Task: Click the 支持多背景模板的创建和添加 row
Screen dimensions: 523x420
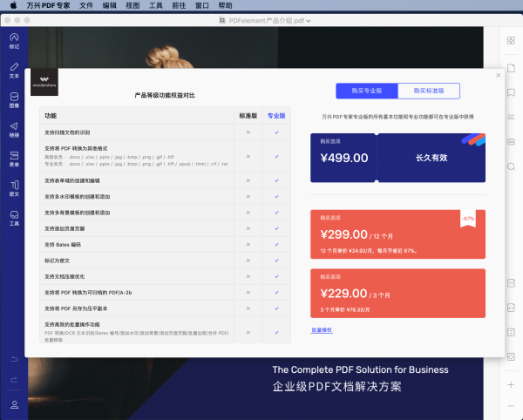Action: [165, 213]
